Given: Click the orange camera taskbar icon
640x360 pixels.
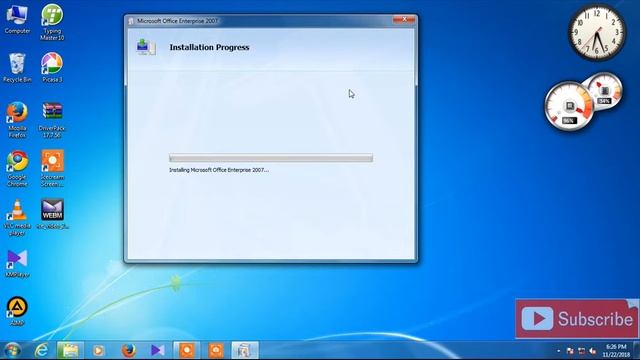Looking at the screenshot, I should click(216, 350).
